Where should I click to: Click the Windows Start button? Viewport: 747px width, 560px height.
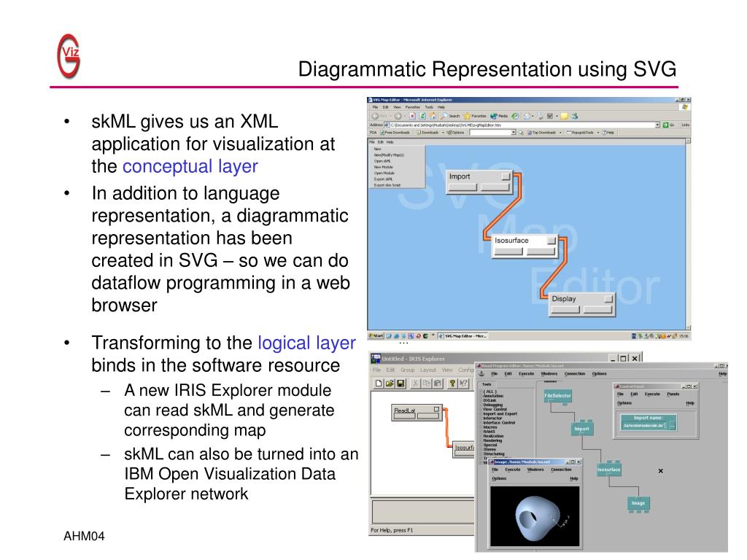(x=376, y=335)
